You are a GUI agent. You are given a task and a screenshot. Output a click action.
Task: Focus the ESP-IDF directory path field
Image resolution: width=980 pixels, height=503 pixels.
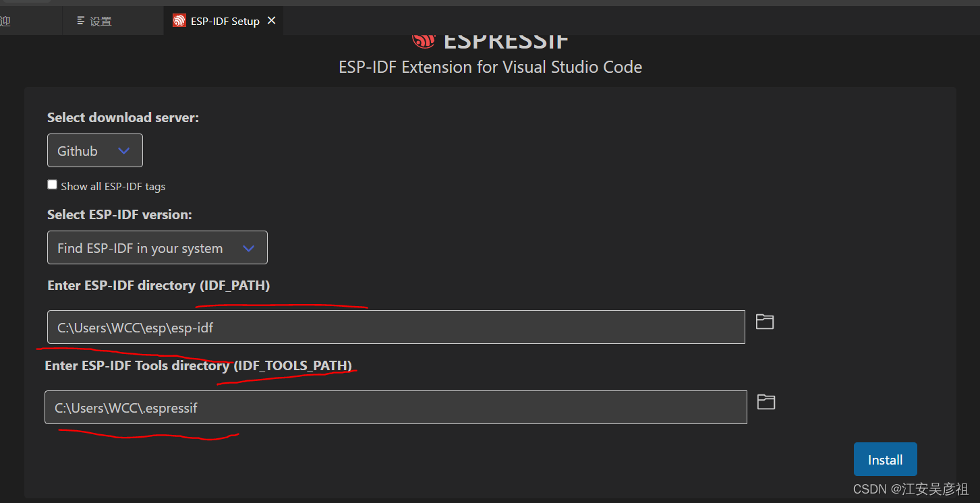(396, 327)
